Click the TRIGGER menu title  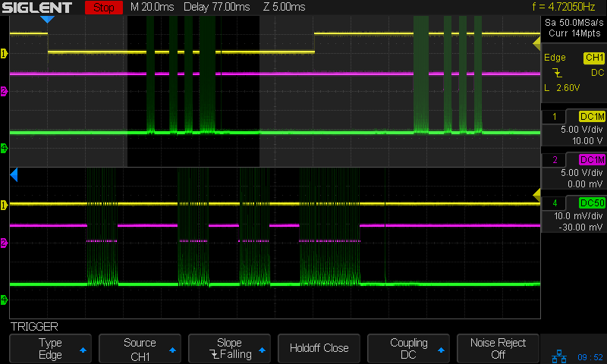click(34, 327)
